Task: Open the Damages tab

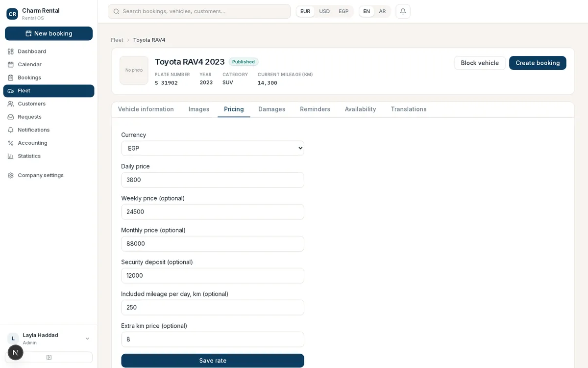Action: [x=272, y=109]
